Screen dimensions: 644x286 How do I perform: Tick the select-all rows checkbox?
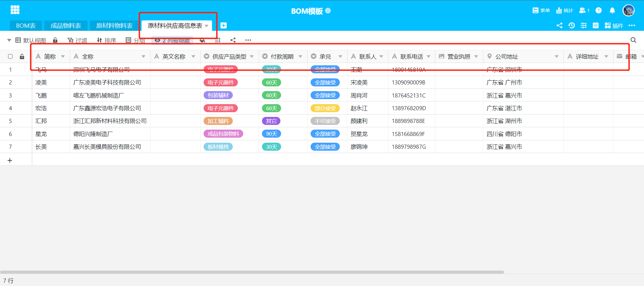[10, 56]
